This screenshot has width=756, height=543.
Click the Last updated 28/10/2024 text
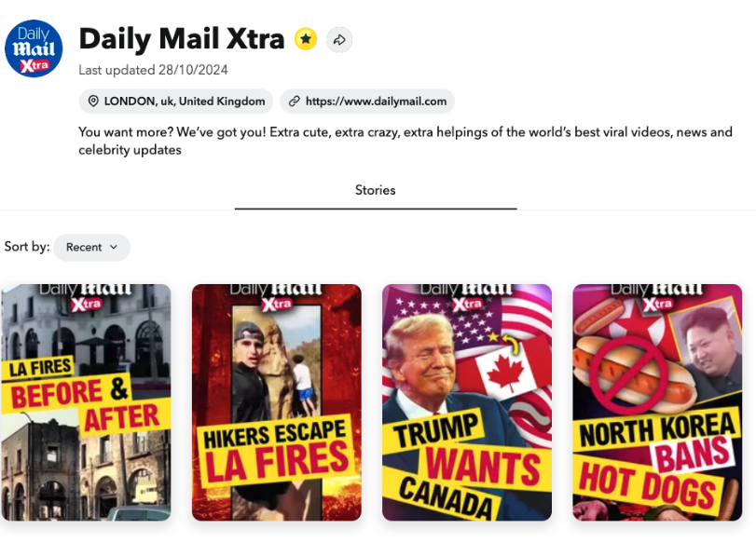[x=153, y=71]
